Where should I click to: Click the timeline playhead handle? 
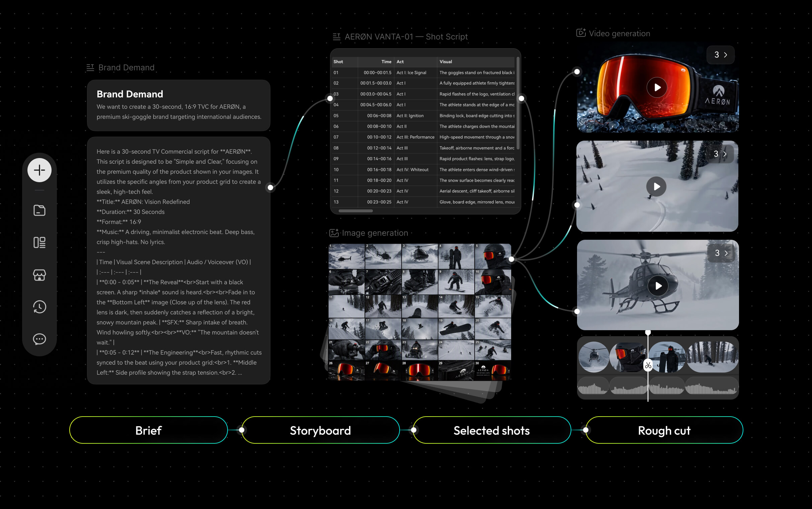pyautogui.click(x=648, y=333)
